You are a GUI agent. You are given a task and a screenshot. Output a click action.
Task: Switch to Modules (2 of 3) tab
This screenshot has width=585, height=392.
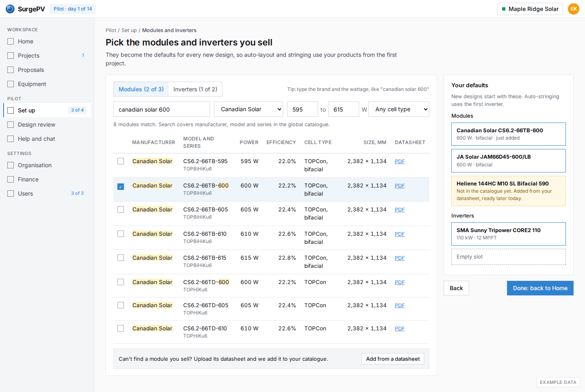(141, 89)
